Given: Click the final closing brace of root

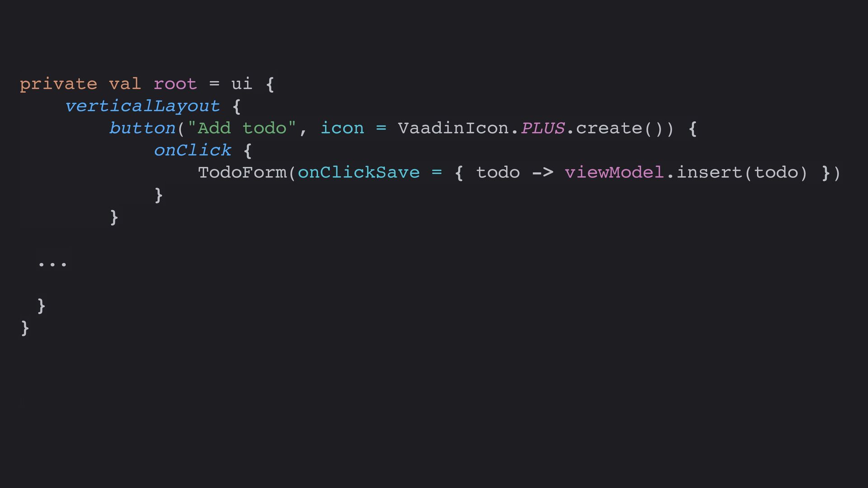Looking at the screenshot, I should click(x=25, y=328).
